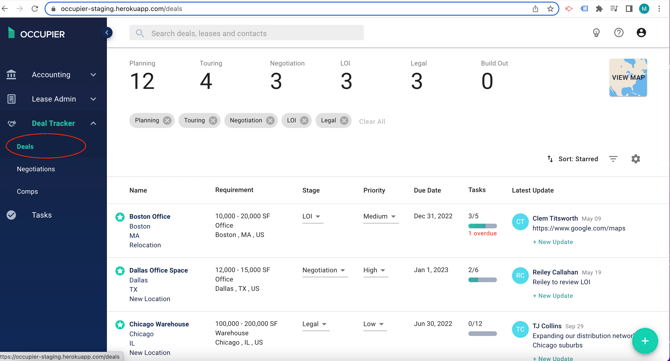Viewport: 670px width, 361px height.
Task: Click the Occupier logo
Action: [x=37, y=34]
